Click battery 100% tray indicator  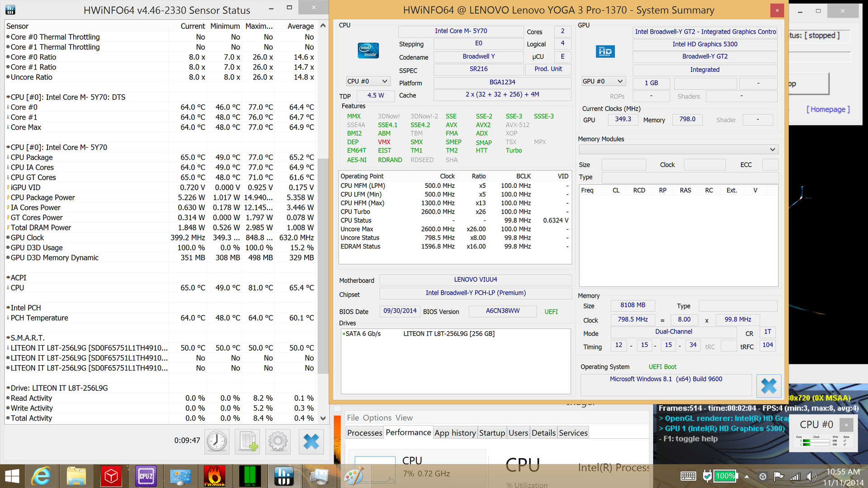(725, 476)
